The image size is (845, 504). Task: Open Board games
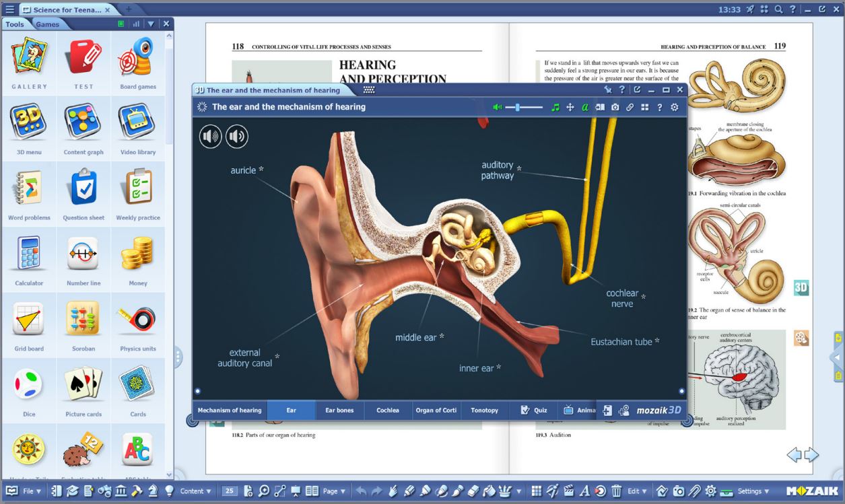pos(138,64)
